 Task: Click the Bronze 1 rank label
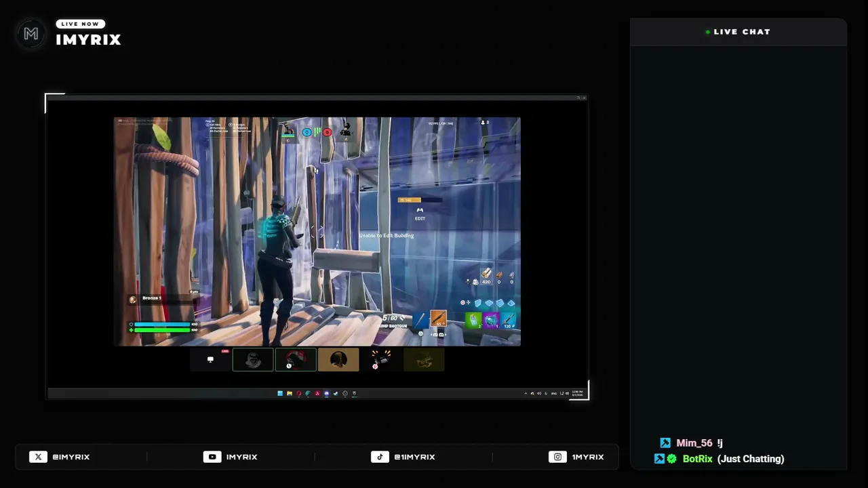pyautogui.click(x=151, y=298)
